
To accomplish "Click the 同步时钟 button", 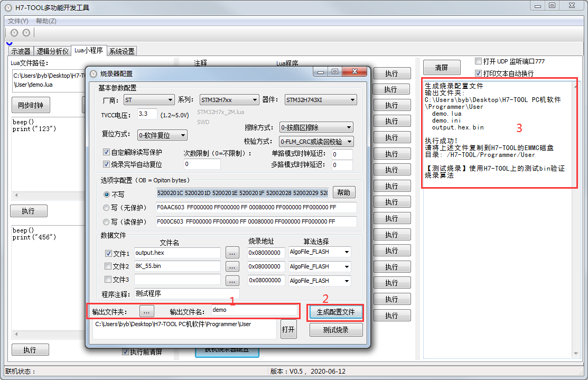I will click(31, 105).
